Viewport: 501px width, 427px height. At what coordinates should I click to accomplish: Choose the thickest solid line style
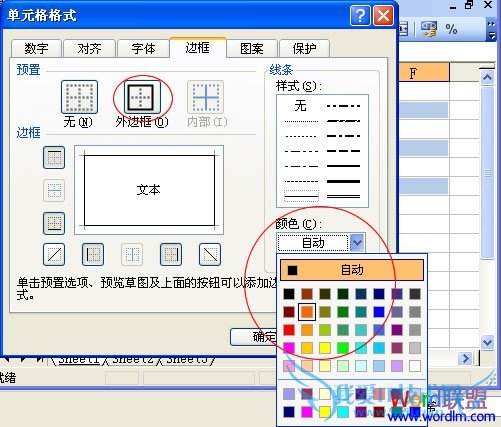[x=344, y=181]
